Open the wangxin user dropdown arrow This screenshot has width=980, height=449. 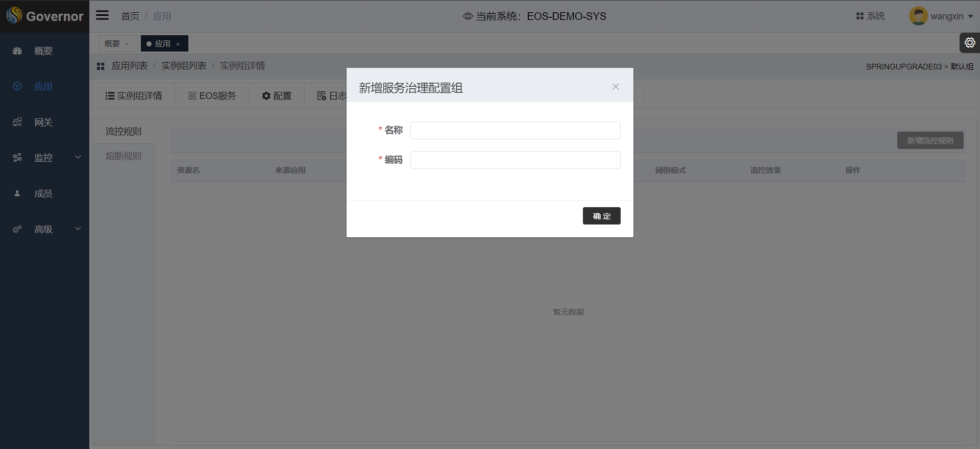tap(970, 16)
